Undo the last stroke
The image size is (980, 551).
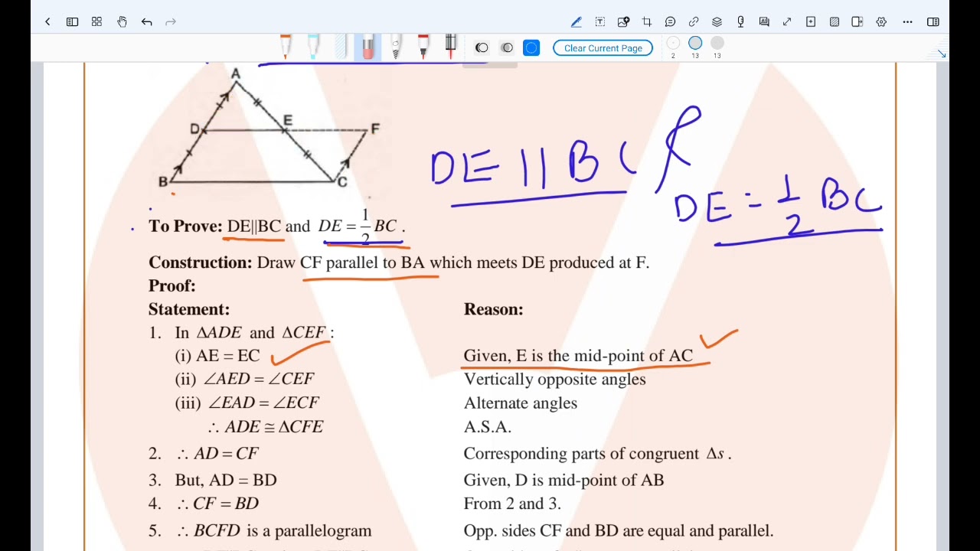(146, 22)
